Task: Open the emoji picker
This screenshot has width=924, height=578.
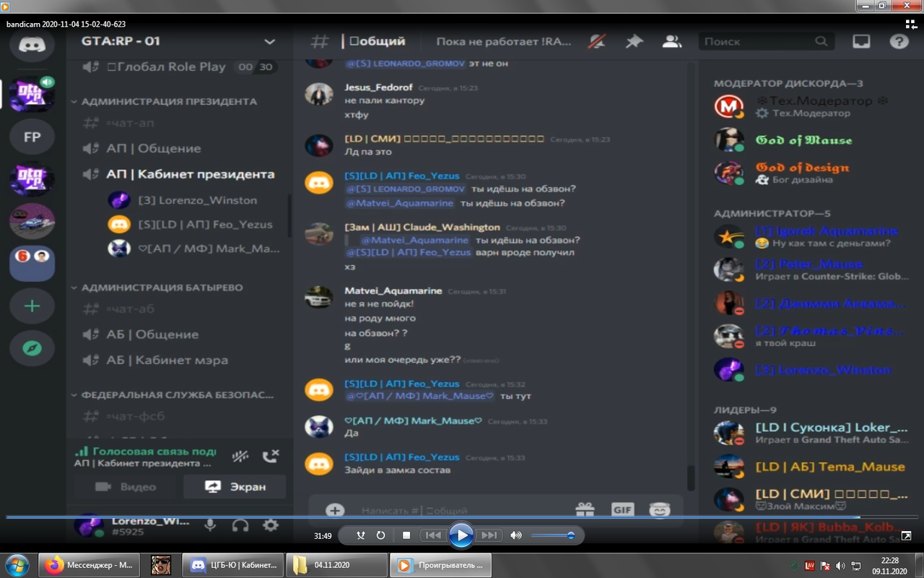Action: point(659,510)
